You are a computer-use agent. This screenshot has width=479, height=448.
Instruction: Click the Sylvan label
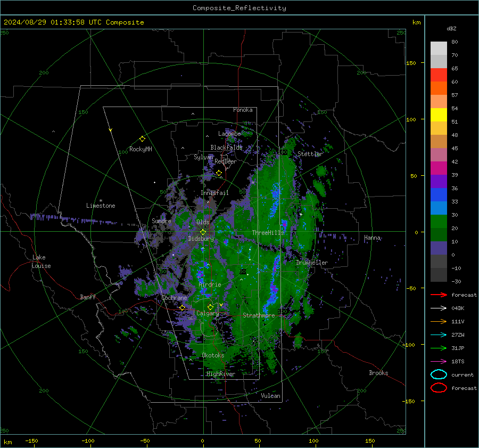point(203,158)
